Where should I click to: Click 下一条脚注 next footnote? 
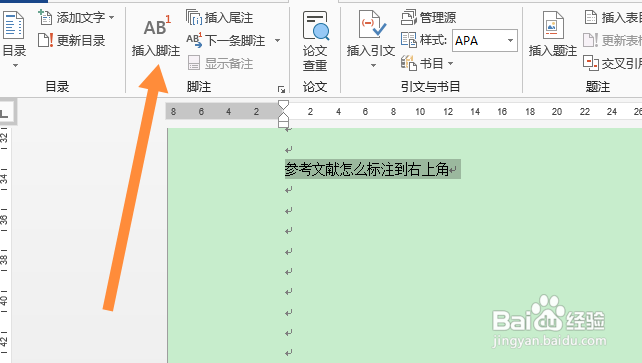click(x=226, y=41)
